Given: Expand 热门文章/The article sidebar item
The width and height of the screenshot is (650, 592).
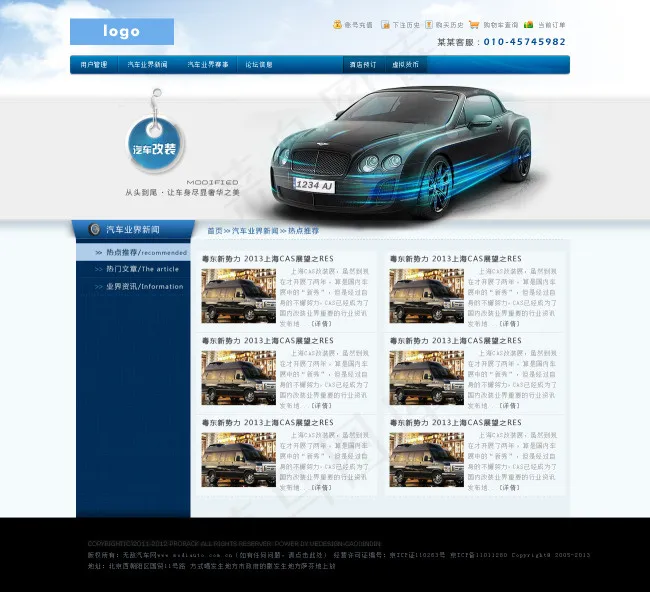Looking at the screenshot, I should pos(139,269).
